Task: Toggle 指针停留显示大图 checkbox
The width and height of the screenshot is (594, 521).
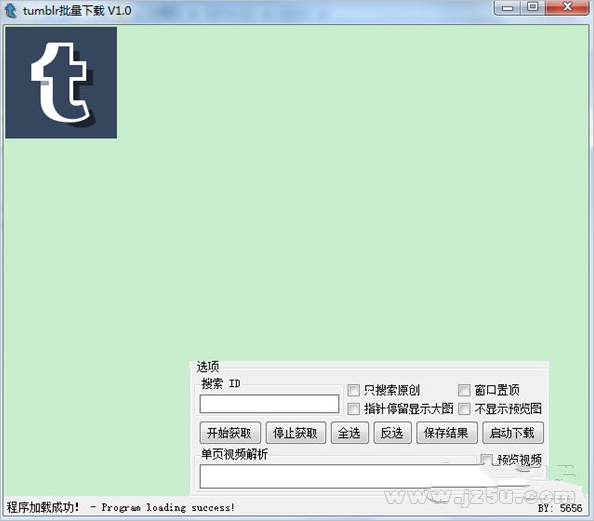Action: (x=353, y=408)
